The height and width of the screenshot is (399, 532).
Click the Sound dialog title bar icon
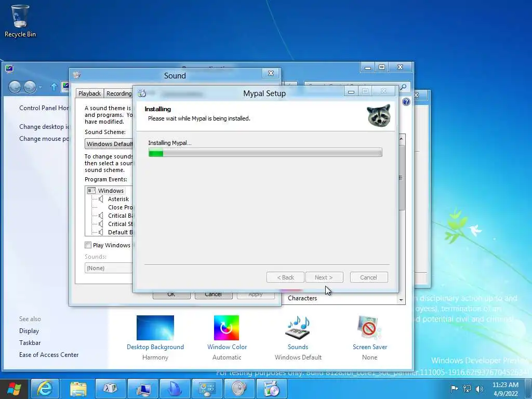pos(77,75)
